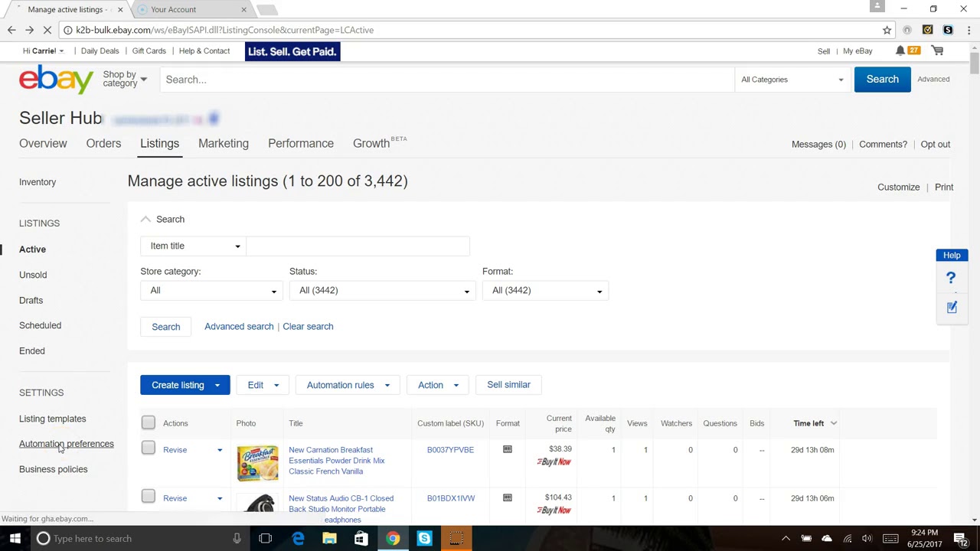The height and width of the screenshot is (551, 980).
Task: Tick the select-all listings checkbox
Action: tap(149, 422)
